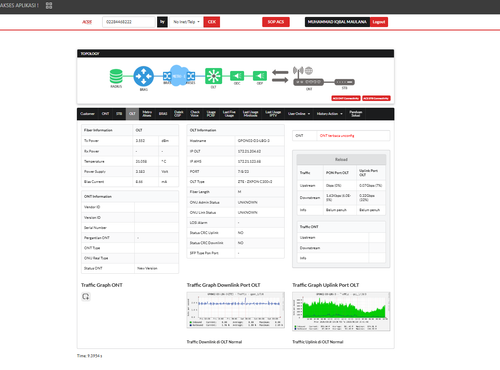500x370 pixels.
Task: Click the OLT Type ZTE value
Action: 255,182
